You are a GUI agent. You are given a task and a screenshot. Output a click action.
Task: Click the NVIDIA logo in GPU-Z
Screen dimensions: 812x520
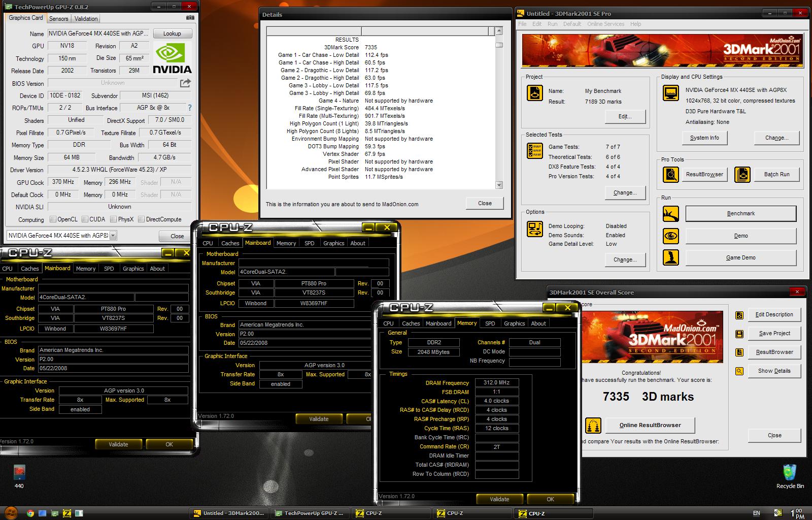tap(173, 58)
